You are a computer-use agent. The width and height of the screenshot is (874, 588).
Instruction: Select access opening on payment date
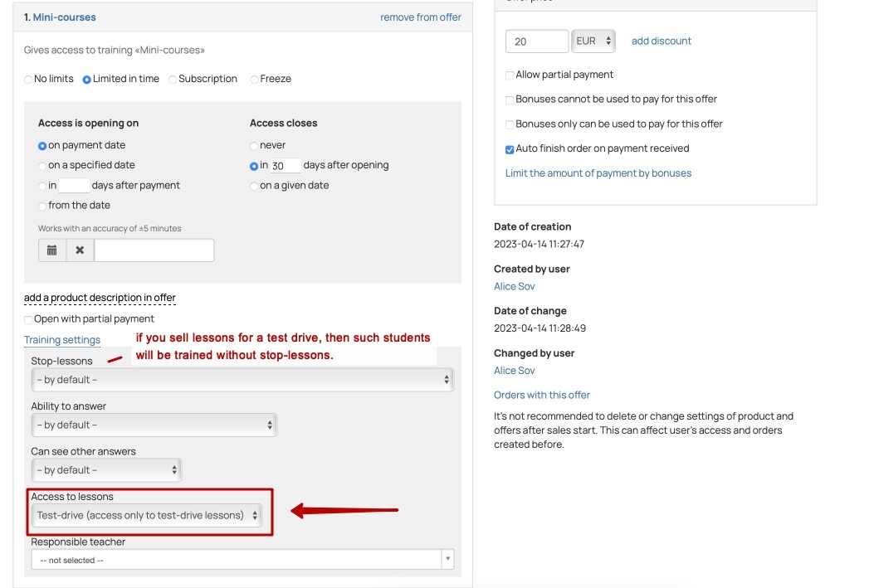point(42,146)
